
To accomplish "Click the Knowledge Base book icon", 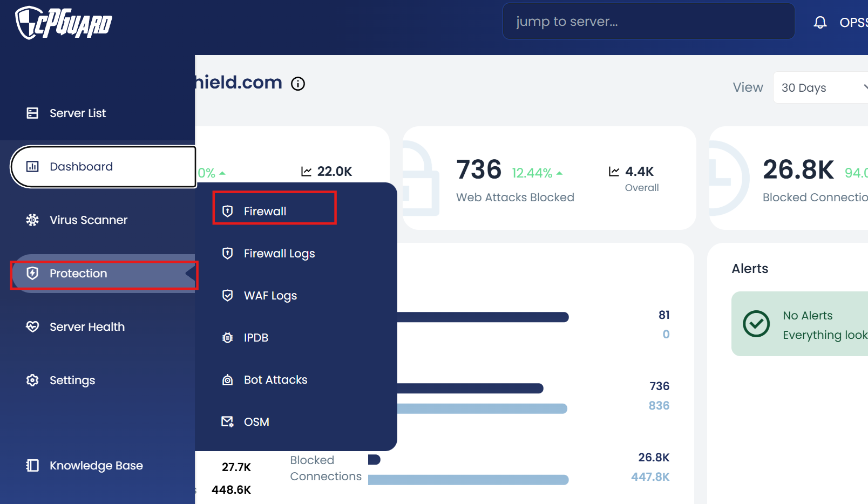I will (x=32, y=465).
